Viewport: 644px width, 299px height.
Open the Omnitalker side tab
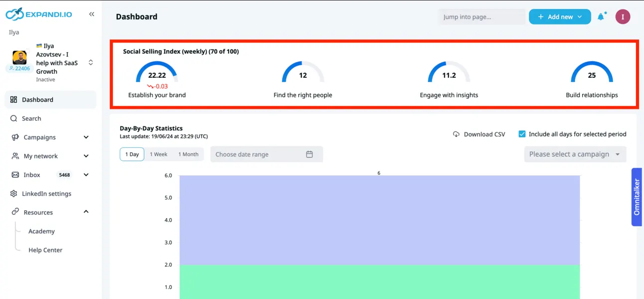(637, 197)
